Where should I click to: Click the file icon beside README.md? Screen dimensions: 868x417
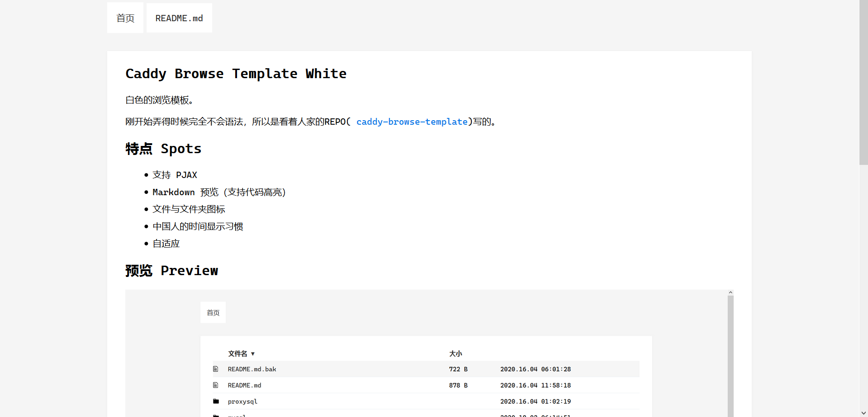(216, 385)
